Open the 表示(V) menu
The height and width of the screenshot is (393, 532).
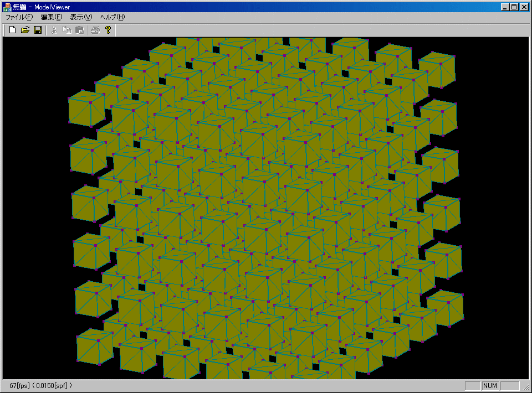coord(81,17)
